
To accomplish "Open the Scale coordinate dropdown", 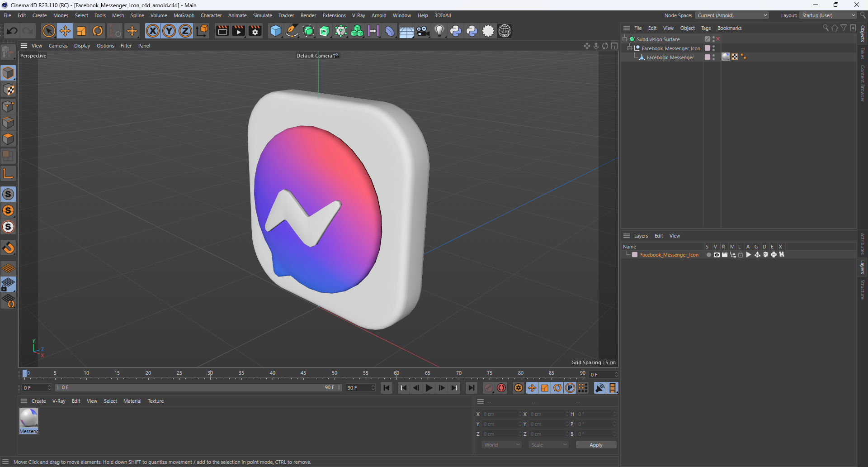I will tap(549, 445).
